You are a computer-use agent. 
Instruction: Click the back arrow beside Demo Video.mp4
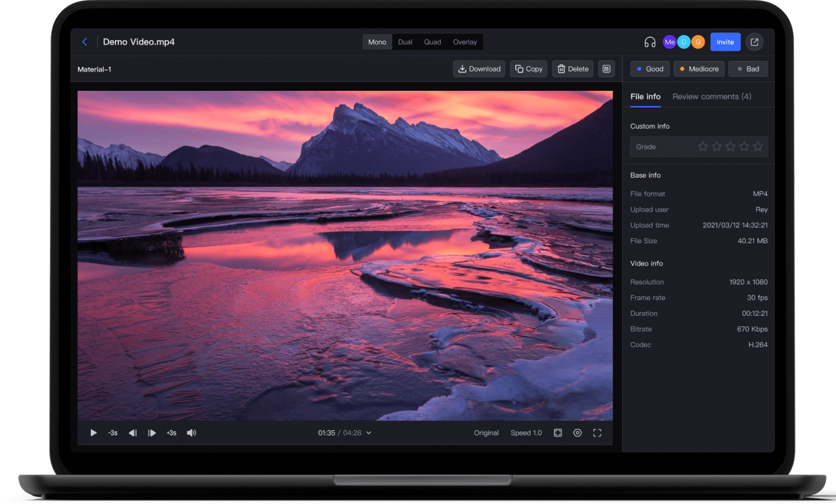84,42
